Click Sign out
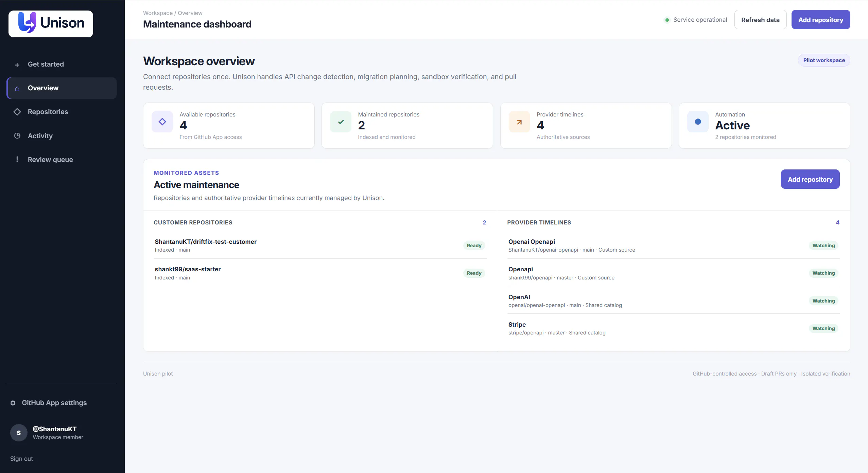Viewport: 868px width, 473px height. 21,459
